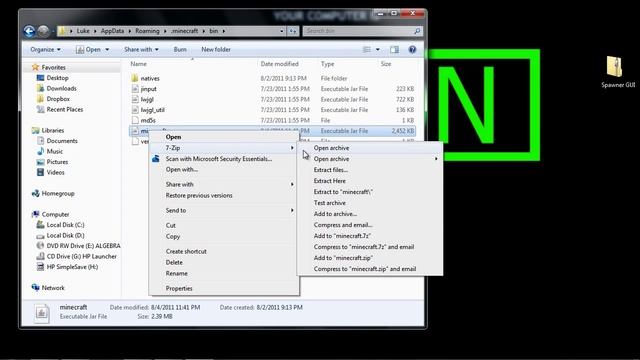Click the Burn toolbar button
This screenshot has height=360, width=640.
180,49
